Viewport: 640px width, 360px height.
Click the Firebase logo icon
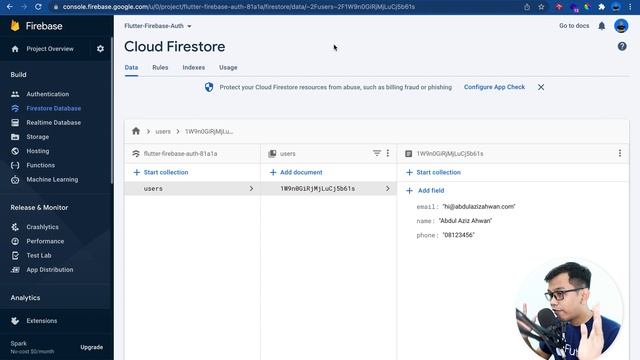pos(15,26)
